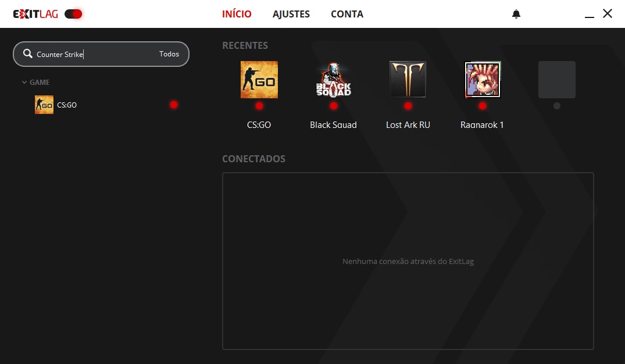Click the Black Squad label

click(x=333, y=125)
